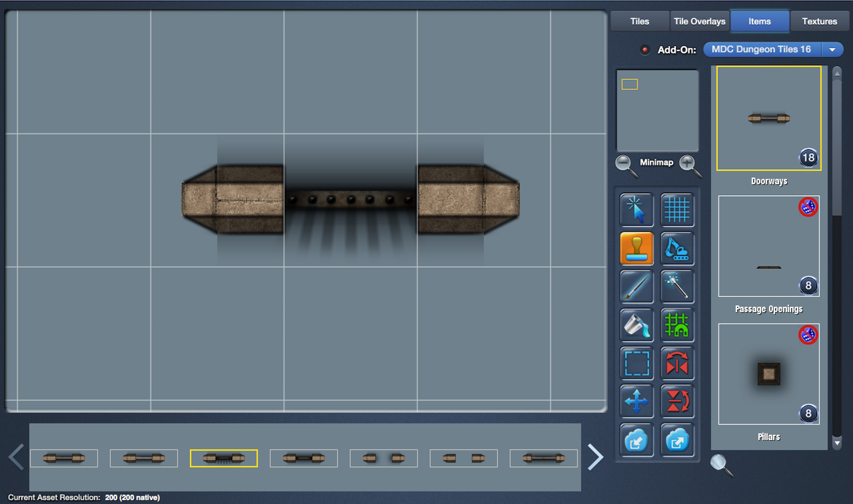853x504 pixels.
Task: Open the MDC Dungeon Tiles 16 add-on dropdown
Action: pyautogui.click(x=773, y=49)
